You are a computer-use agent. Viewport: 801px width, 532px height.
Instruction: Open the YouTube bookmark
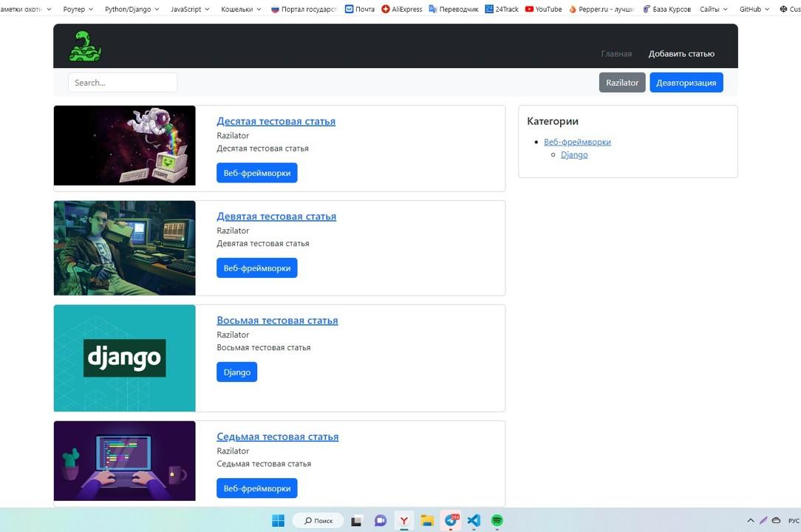(x=544, y=9)
